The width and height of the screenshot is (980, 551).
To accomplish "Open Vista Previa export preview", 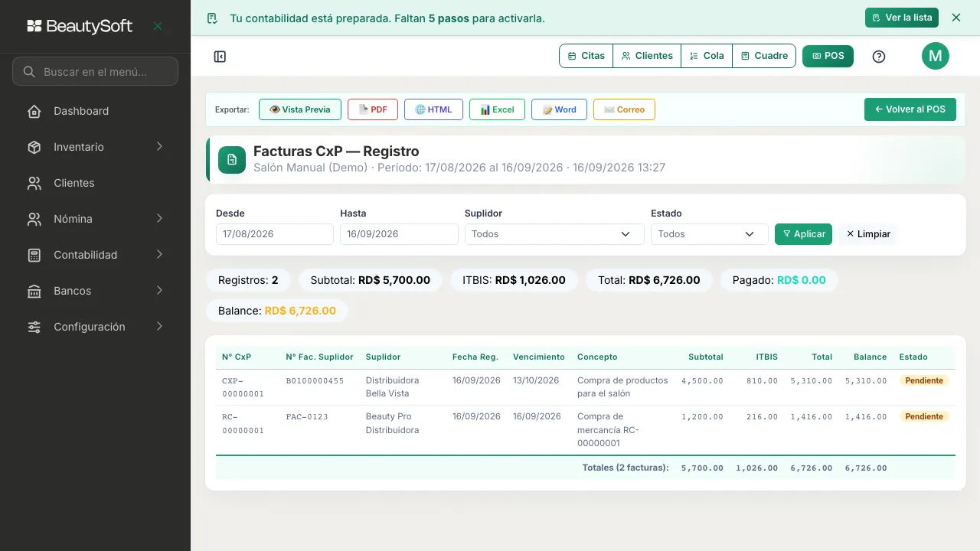I will pos(300,109).
